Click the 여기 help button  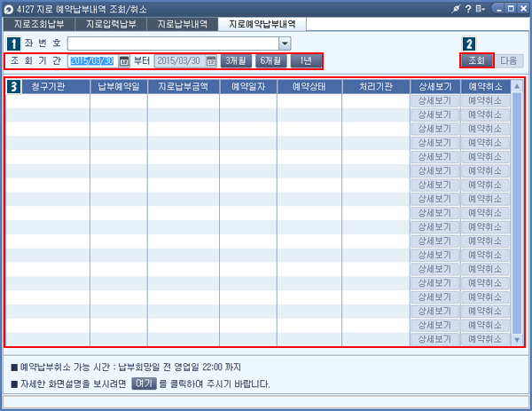point(144,383)
